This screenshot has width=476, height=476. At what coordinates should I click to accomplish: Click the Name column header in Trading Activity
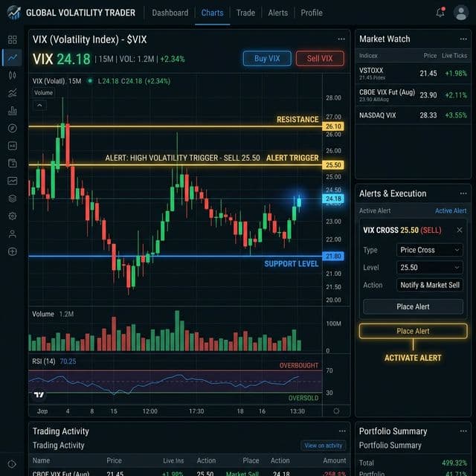pyautogui.click(x=41, y=460)
